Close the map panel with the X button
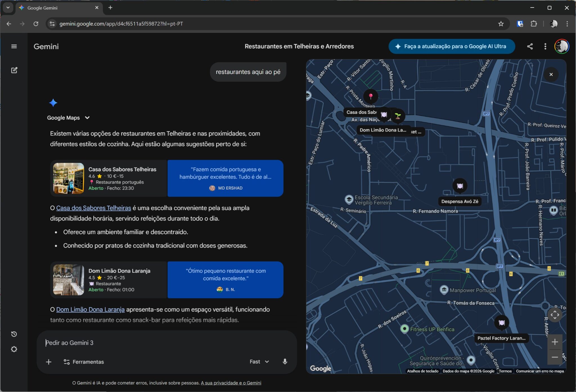 pos(551,74)
